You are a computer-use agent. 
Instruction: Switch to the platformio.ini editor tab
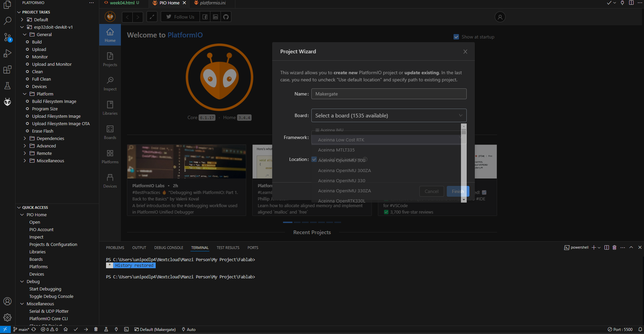[x=213, y=3]
